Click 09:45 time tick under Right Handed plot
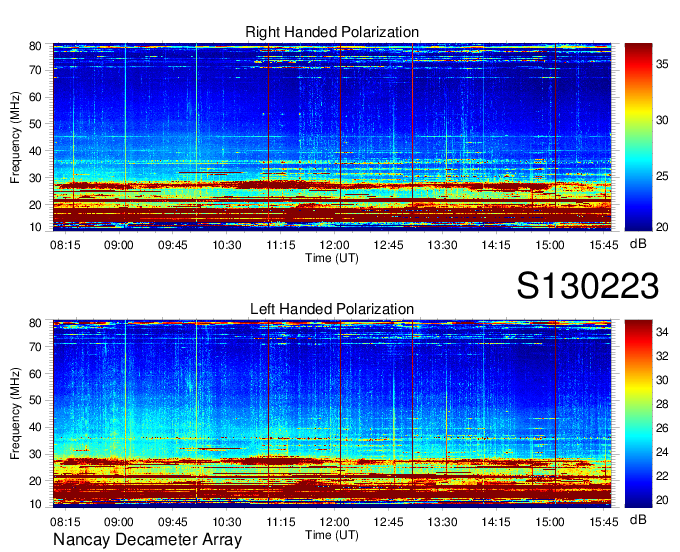680x552 pixels. pyautogui.click(x=173, y=245)
